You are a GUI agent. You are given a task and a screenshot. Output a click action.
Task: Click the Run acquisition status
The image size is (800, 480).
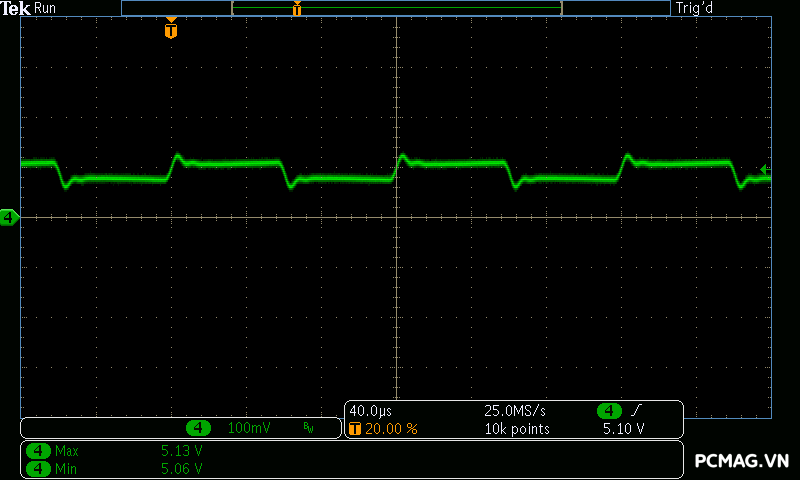click(45, 8)
